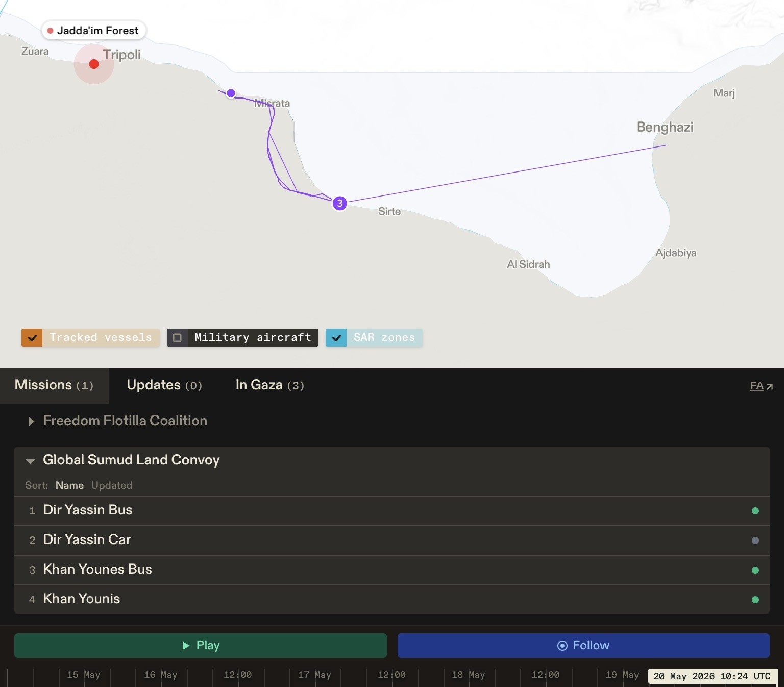This screenshot has width=784, height=687.
Task: Click the grey status dot for Dir Yassin Car
Action: point(755,541)
